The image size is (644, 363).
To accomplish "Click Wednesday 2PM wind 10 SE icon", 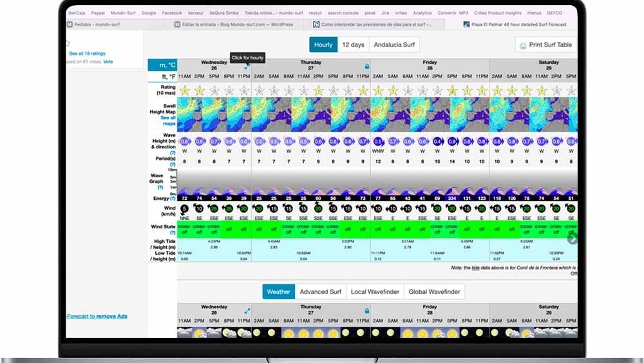I will pos(199,209).
